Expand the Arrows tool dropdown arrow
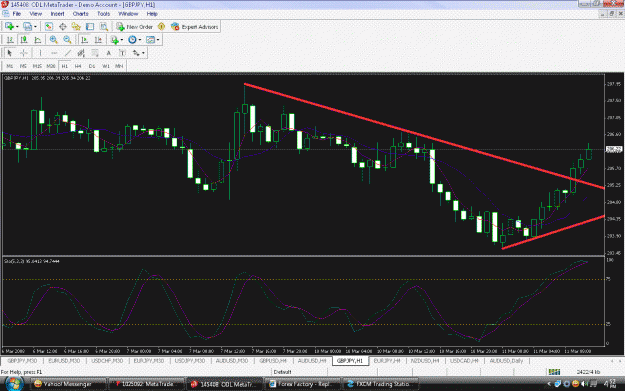 pyautogui.click(x=143, y=53)
